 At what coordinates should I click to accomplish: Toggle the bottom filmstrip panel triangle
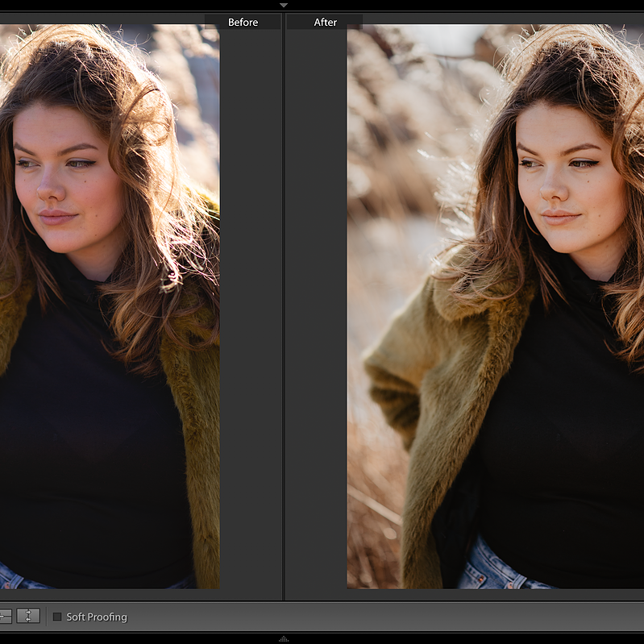point(284,639)
